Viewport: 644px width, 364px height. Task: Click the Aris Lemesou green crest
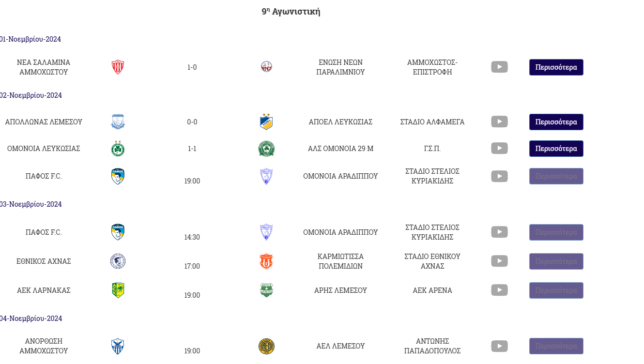click(266, 290)
